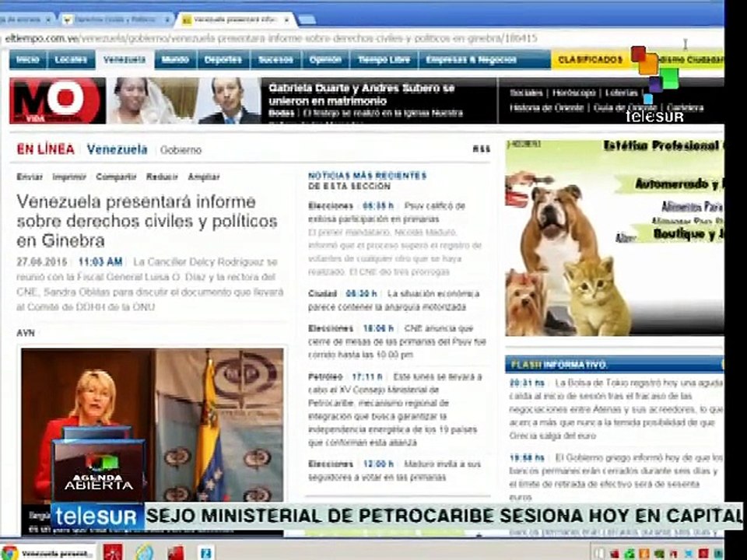747x560 pixels.
Task: Click the Internet Explorer taskbar icon
Action: pyautogui.click(x=144, y=553)
